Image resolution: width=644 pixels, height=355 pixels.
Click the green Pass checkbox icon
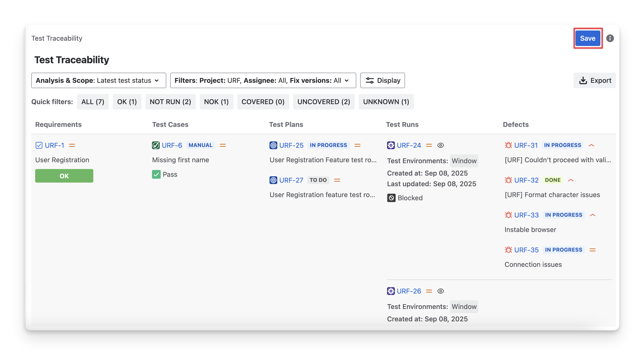point(156,174)
